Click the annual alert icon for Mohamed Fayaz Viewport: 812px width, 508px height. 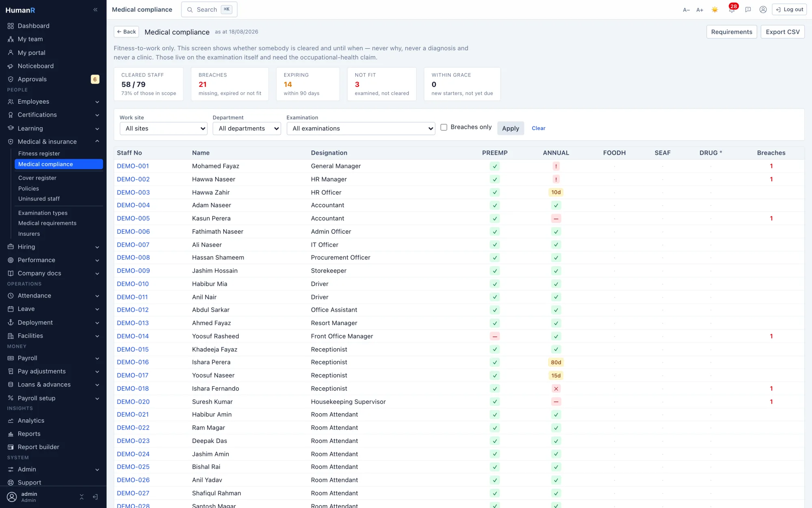click(x=556, y=166)
